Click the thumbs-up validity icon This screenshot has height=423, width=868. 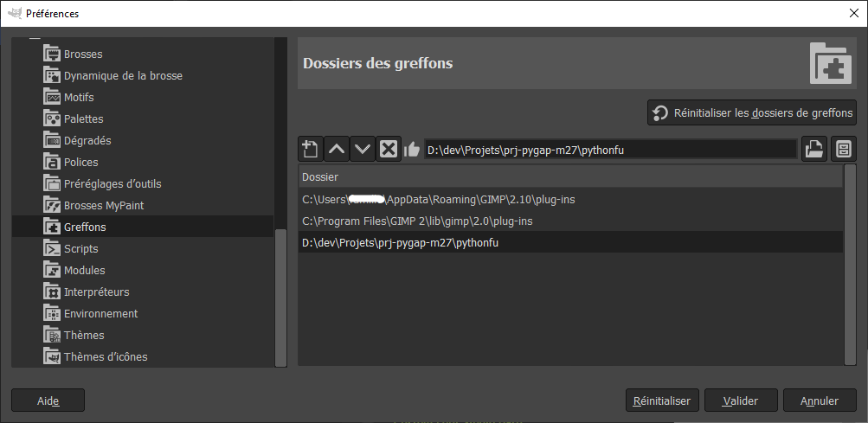tap(412, 149)
